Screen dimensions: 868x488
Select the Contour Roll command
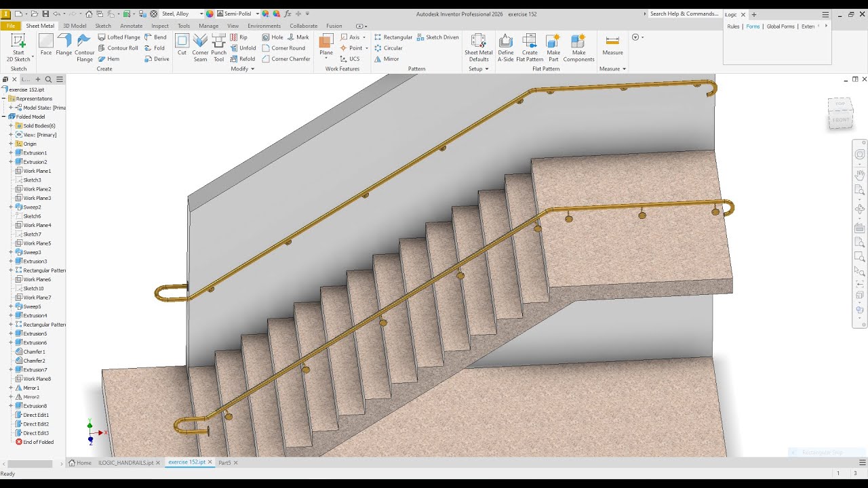(x=117, y=48)
